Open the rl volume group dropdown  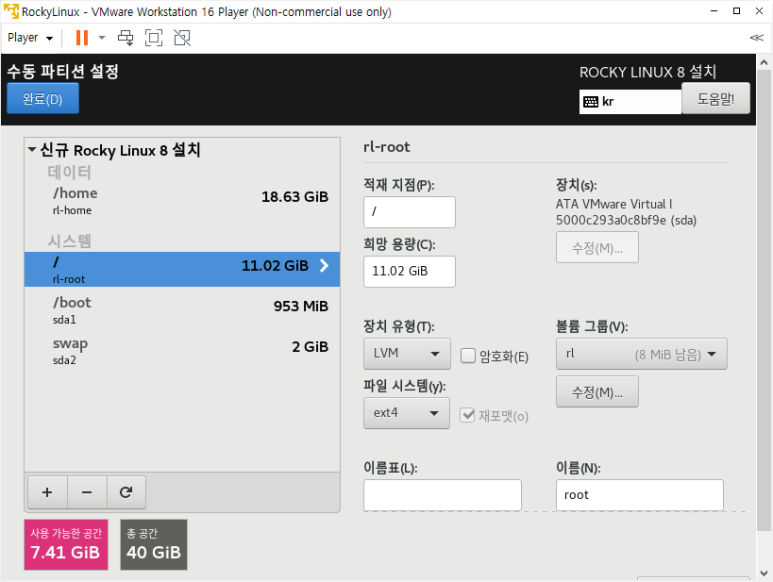pyautogui.click(x=641, y=353)
